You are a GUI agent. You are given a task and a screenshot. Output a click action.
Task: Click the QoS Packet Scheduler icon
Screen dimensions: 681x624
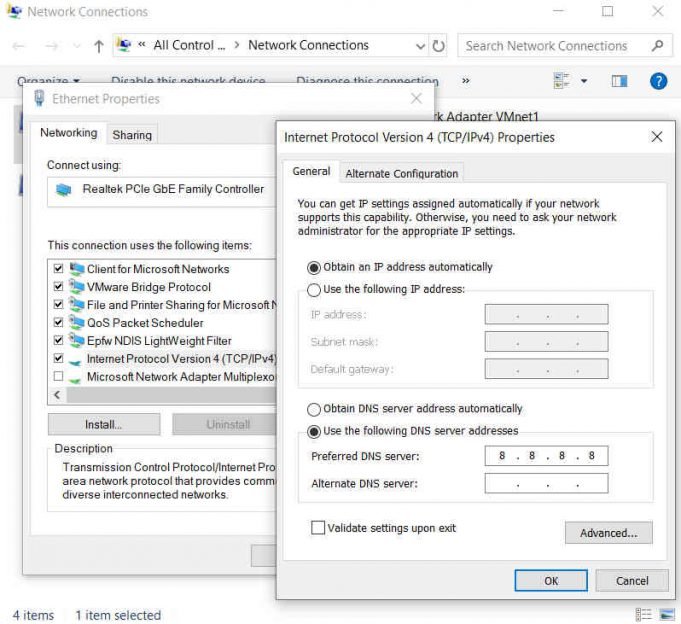76,322
